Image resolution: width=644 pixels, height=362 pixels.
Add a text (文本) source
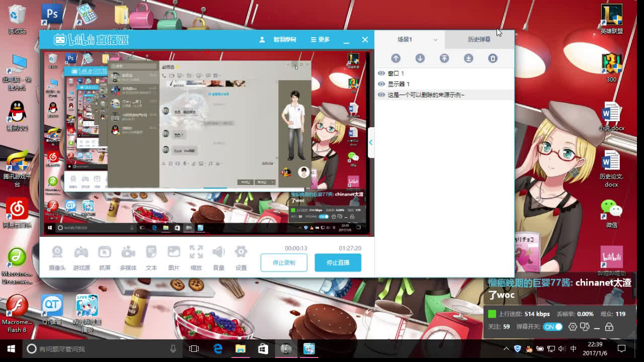click(x=151, y=258)
